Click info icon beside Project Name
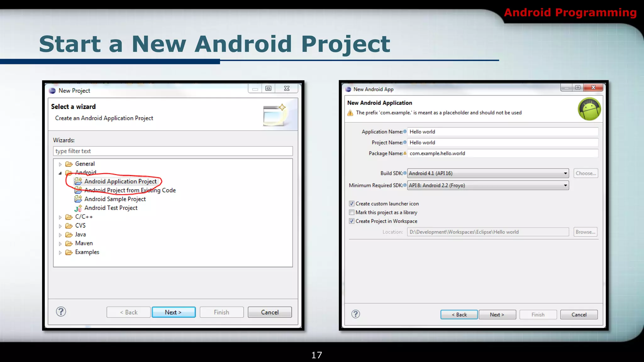Screen dimensions: 644x362 pos(405,142)
